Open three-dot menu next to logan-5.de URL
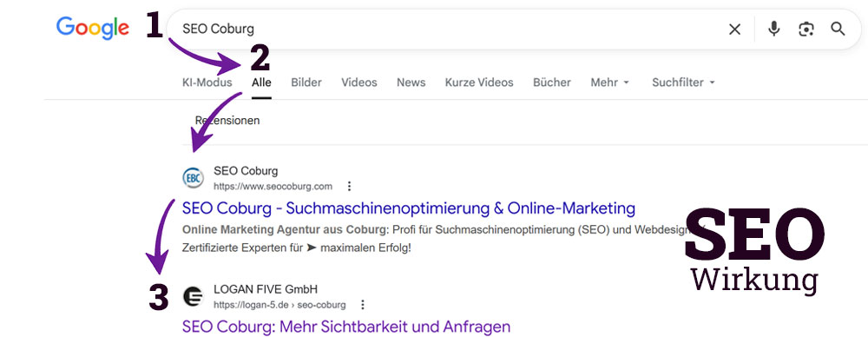868x337 pixels. (363, 304)
